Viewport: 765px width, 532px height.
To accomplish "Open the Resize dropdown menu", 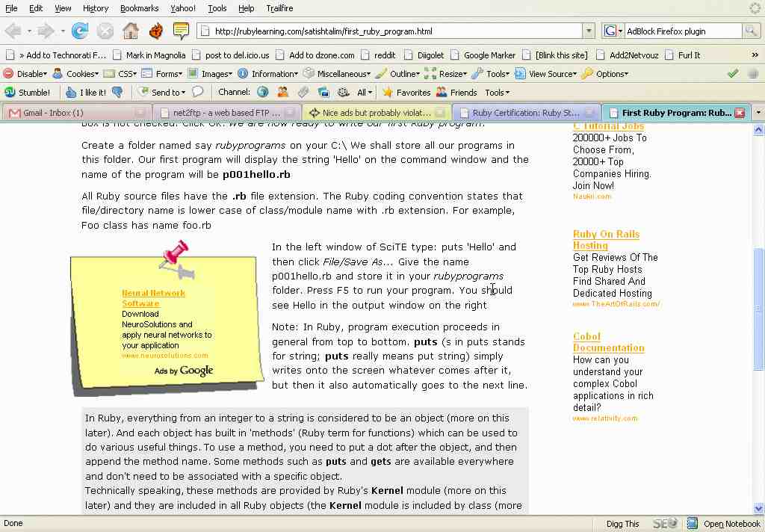I will pos(446,74).
